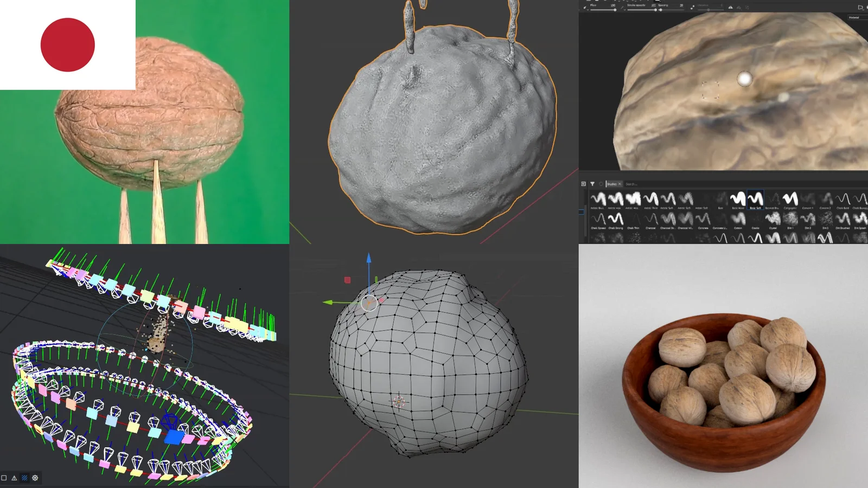
Task: Toggle the symmetry mirror icon
Action: [730, 7]
